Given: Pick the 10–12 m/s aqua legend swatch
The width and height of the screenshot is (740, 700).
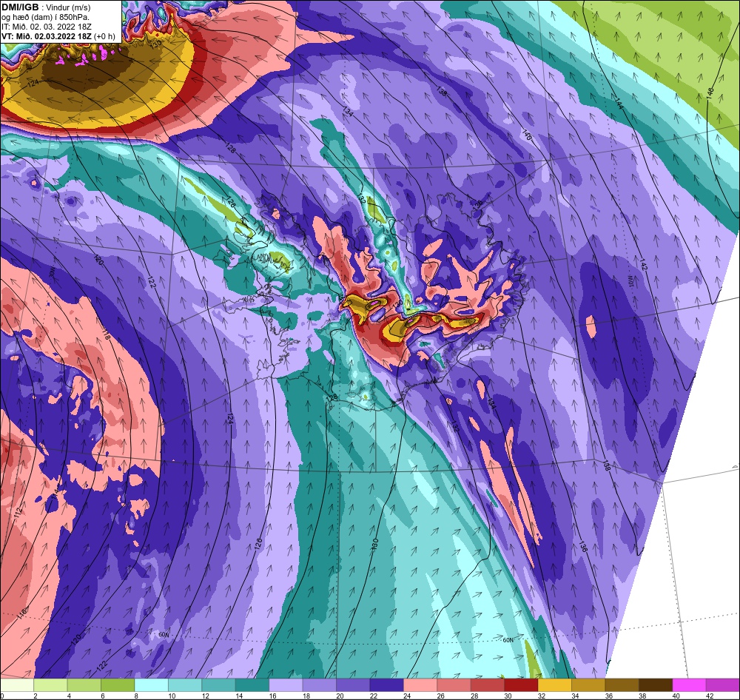Looking at the screenshot, I should click(184, 684).
